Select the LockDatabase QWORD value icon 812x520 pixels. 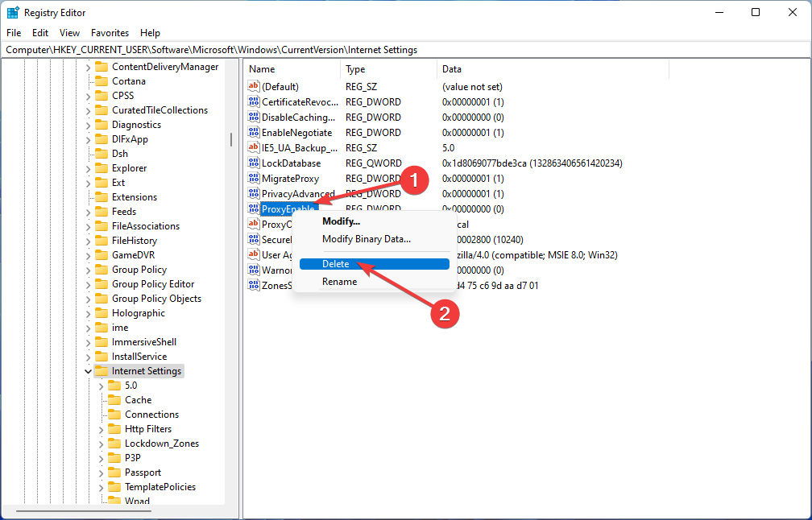coord(254,163)
